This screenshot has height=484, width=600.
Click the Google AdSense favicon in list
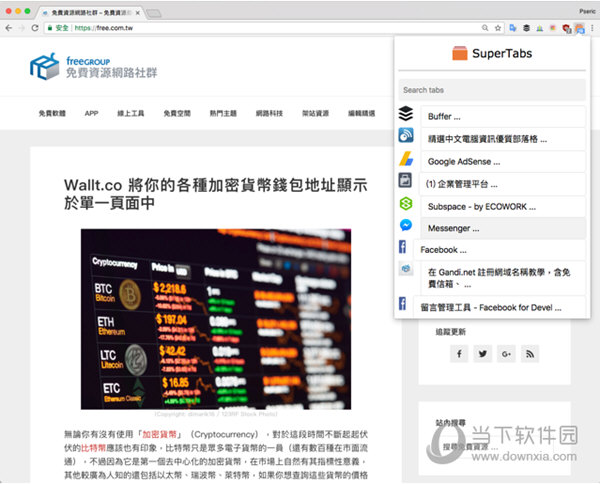coord(406,158)
